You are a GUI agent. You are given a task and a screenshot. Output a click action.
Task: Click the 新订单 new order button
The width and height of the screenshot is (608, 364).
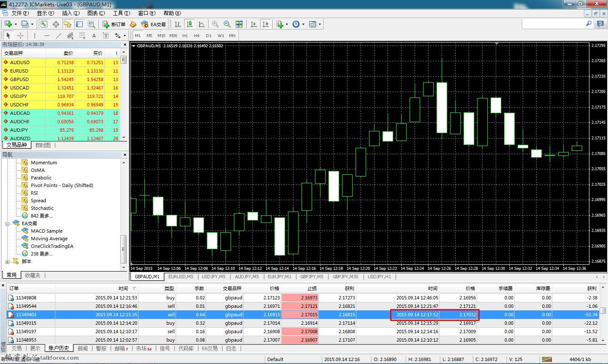coord(114,24)
